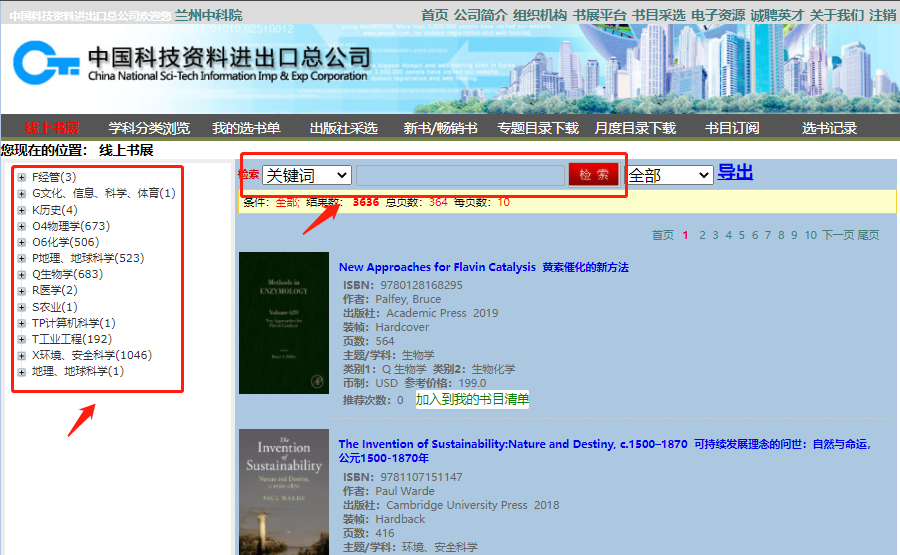The height and width of the screenshot is (555, 900).
Task: Open 书展平台 in top navigation
Action: tap(599, 15)
